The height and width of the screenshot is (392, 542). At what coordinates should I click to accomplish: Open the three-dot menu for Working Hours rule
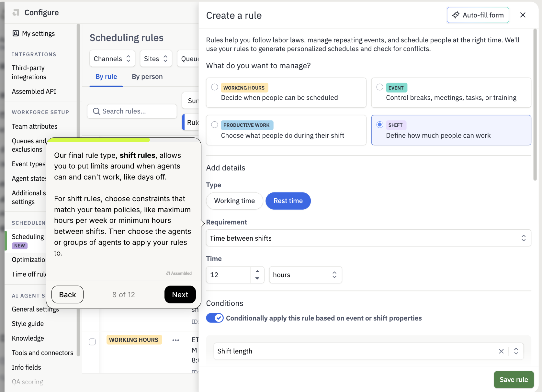coord(175,340)
